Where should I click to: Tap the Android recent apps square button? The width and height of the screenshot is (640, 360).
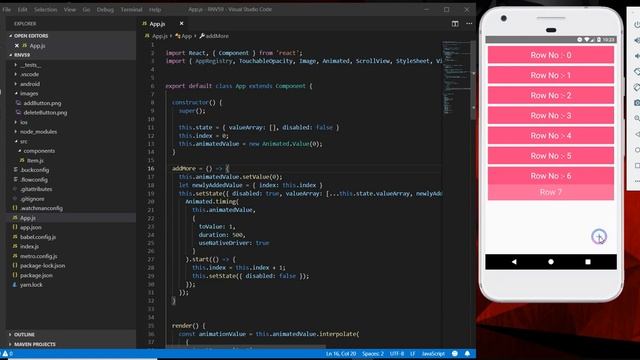point(588,262)
